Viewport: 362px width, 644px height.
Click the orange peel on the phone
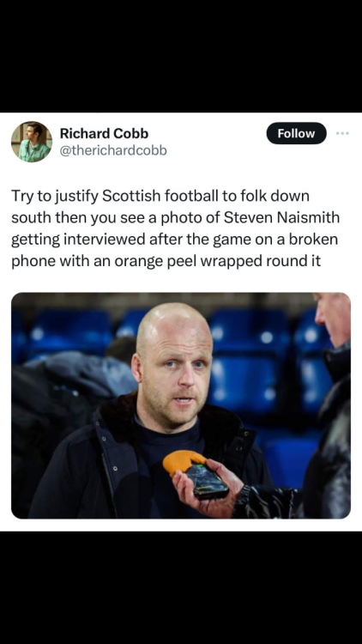pos(183,461)
